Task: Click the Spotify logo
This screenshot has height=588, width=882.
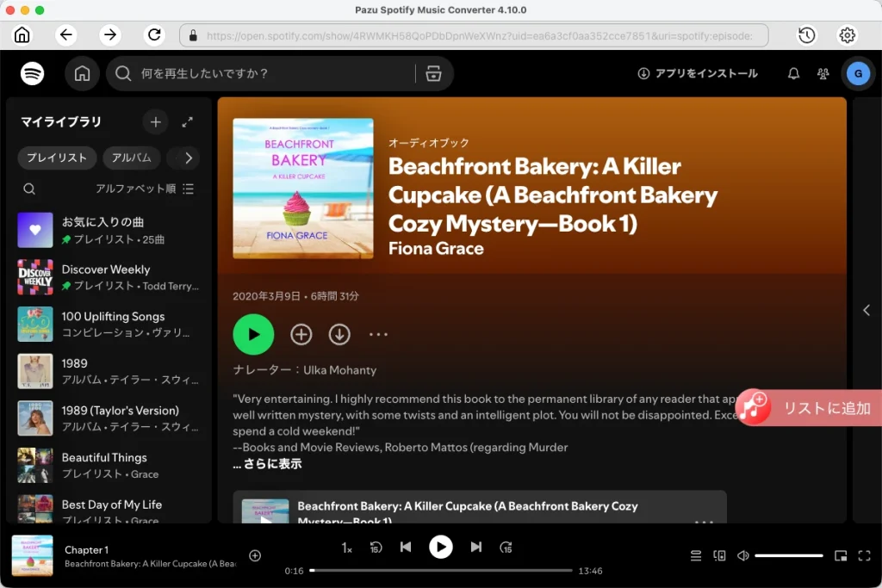Action: (x=33, y=74)
